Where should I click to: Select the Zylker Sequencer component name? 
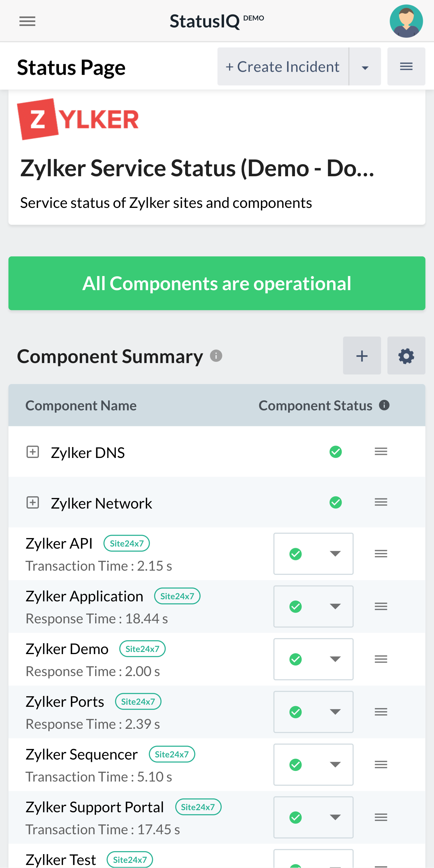(82, 754)
